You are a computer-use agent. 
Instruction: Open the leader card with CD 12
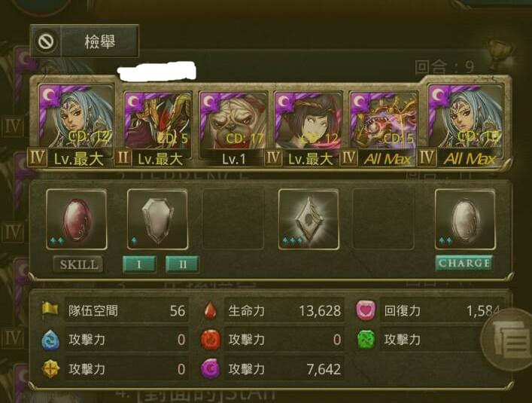(76, 116)
